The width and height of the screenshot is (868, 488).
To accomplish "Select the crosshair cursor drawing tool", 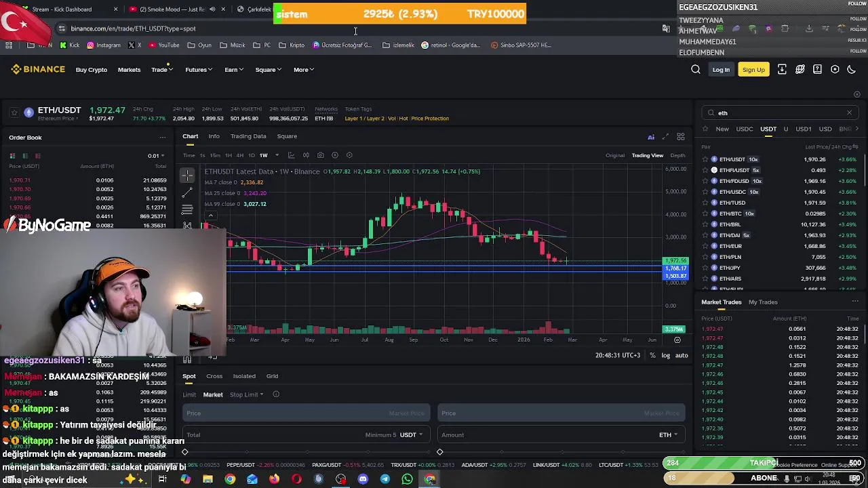I will coord(187,176).
